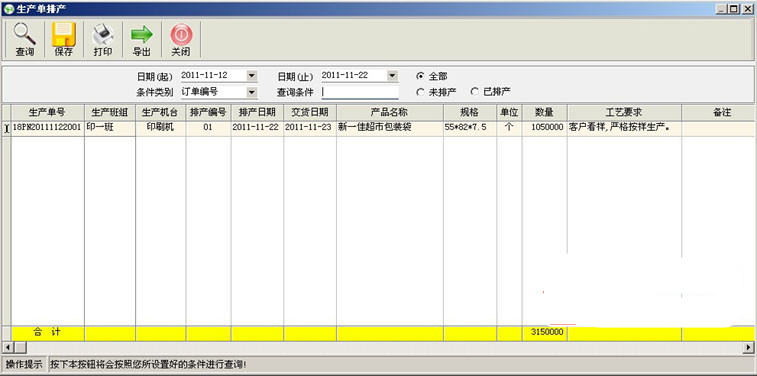Select the 排产编号 cell 01
This screenshot has width=757, height=376.
(208, 128)
